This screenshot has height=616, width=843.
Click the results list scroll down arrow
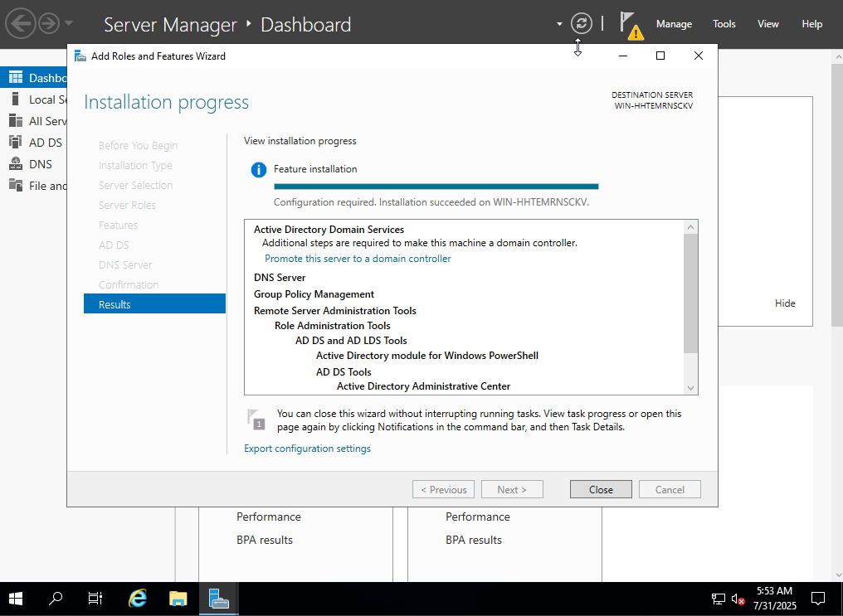[690, 388]
